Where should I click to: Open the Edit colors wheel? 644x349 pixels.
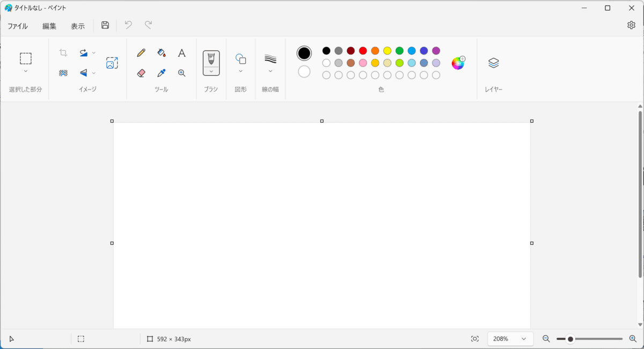pos(458,63)
